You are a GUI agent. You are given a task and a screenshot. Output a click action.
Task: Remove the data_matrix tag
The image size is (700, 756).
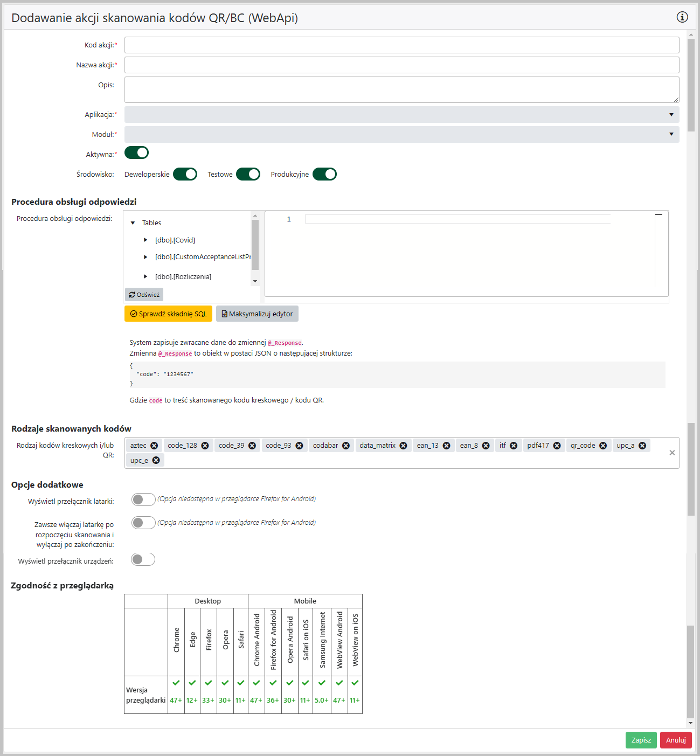pyautogui.click(x=403, y=446)
